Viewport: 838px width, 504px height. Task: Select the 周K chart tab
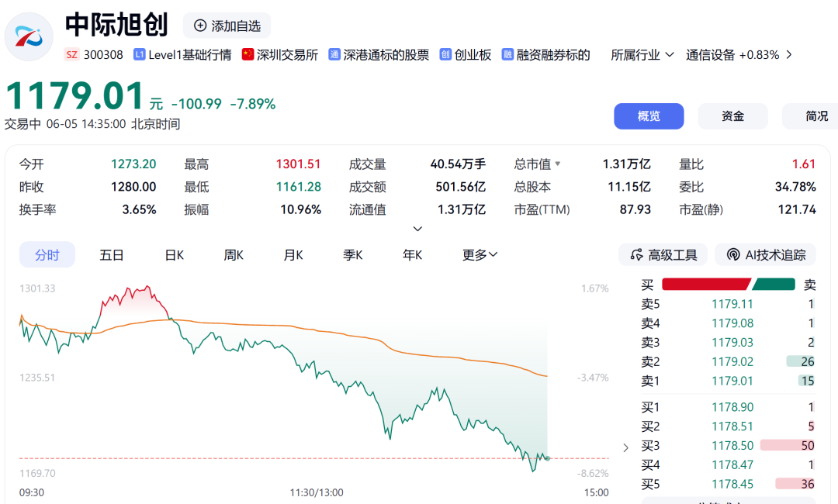(234, 254)
